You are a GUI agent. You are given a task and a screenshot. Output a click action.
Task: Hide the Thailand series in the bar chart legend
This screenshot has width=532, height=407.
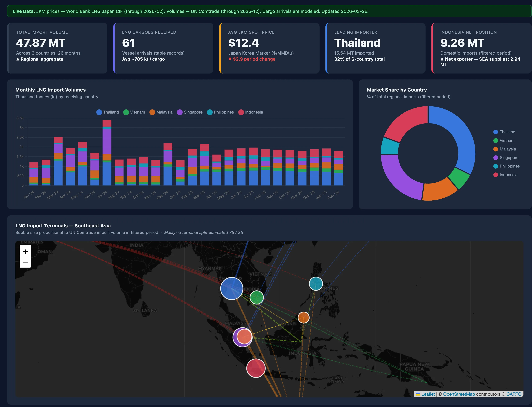coord(108,112)
